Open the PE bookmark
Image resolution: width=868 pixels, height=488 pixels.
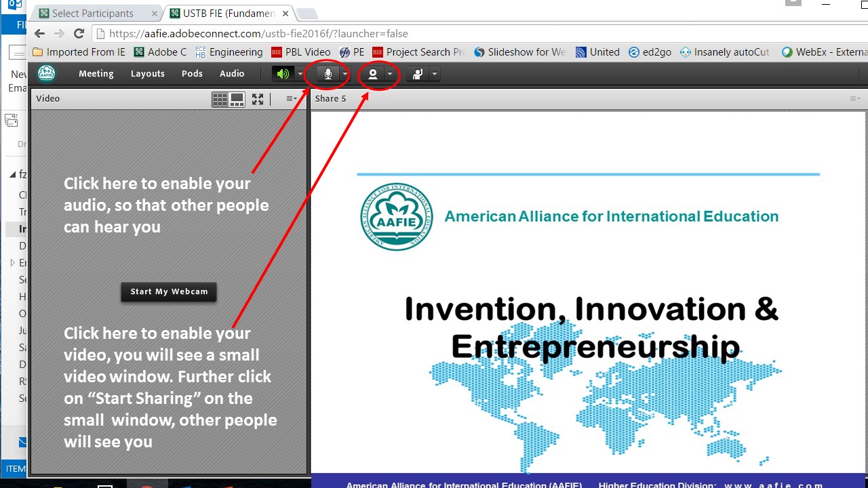point(352,52)
